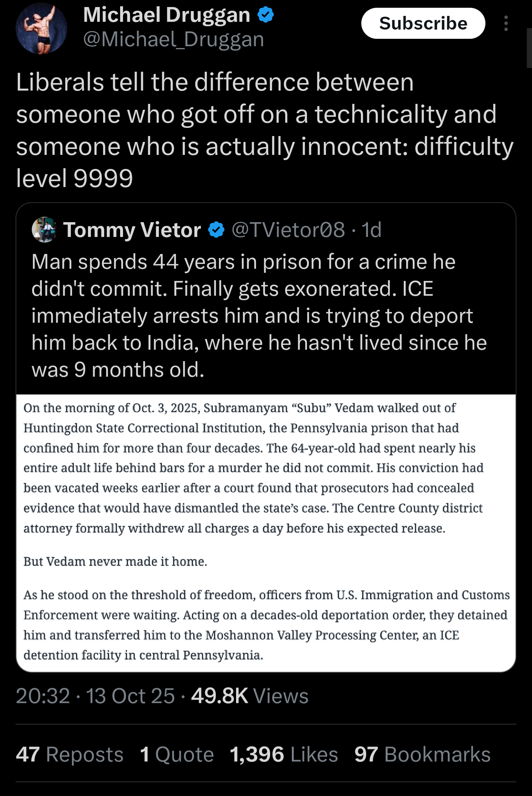This screenshot has height=796, width=532.
Task: Open the three-dot more options menu
Action: (x=506, y=24)
